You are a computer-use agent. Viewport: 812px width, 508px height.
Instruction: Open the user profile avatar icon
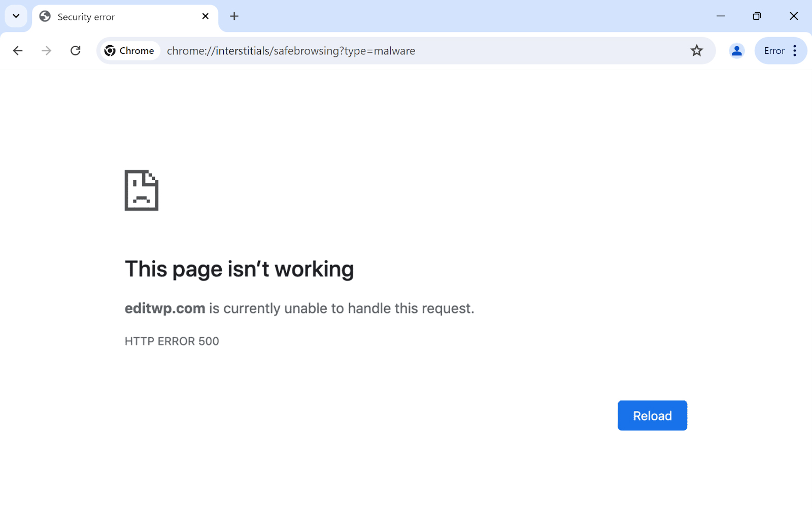[x=736, y=51]
